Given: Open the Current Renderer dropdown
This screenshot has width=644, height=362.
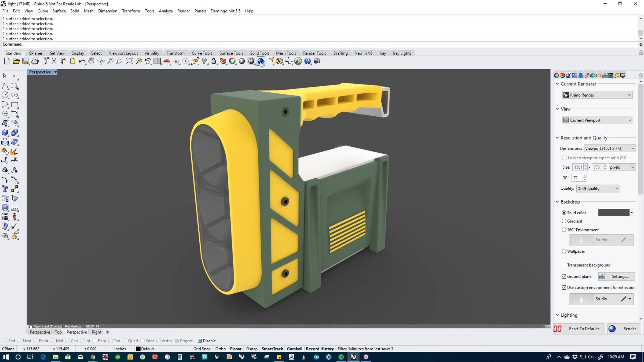Looking at the screenshot, I should [x=597, y=95].
